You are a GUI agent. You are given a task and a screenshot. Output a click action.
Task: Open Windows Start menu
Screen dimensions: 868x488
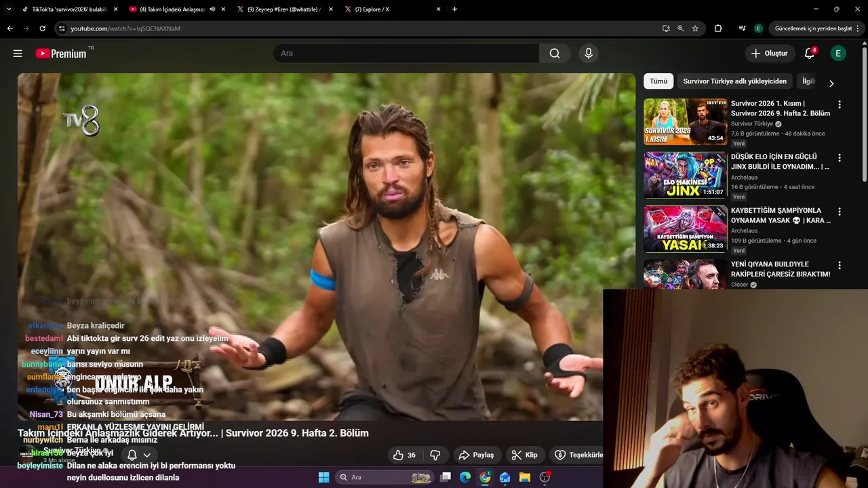click(323, 477)
